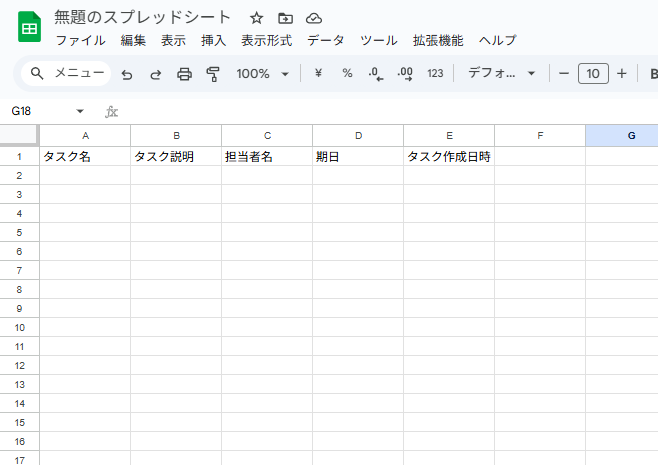
Task: Click the redo arrow
Action: [x=156, y=74]
